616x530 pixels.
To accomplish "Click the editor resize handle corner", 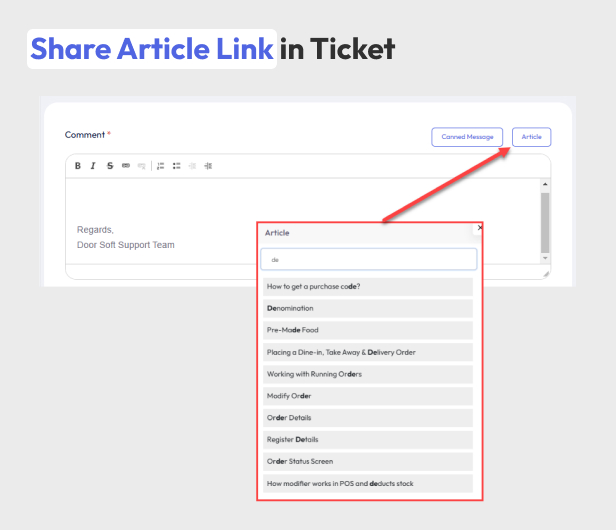I will pyautogui.click(x=546, y=274).
